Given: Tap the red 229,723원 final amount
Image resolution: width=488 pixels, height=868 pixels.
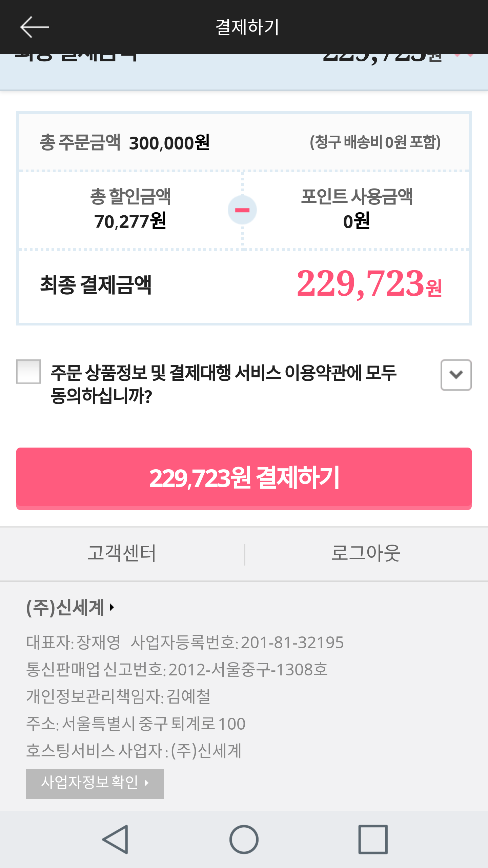Looking at the screenshot, I should tap(369, 283).
